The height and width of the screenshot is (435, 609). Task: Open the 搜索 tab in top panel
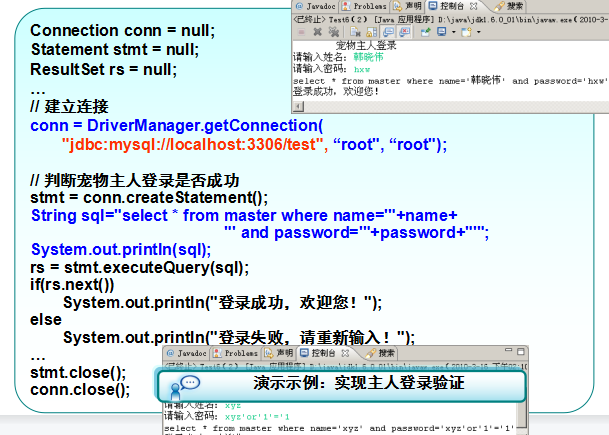coord(509,6)
